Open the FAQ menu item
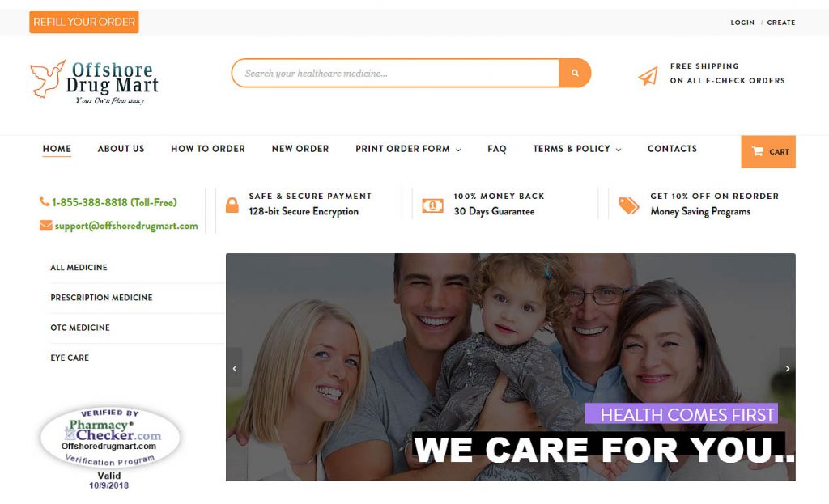 tap(497, 149)
